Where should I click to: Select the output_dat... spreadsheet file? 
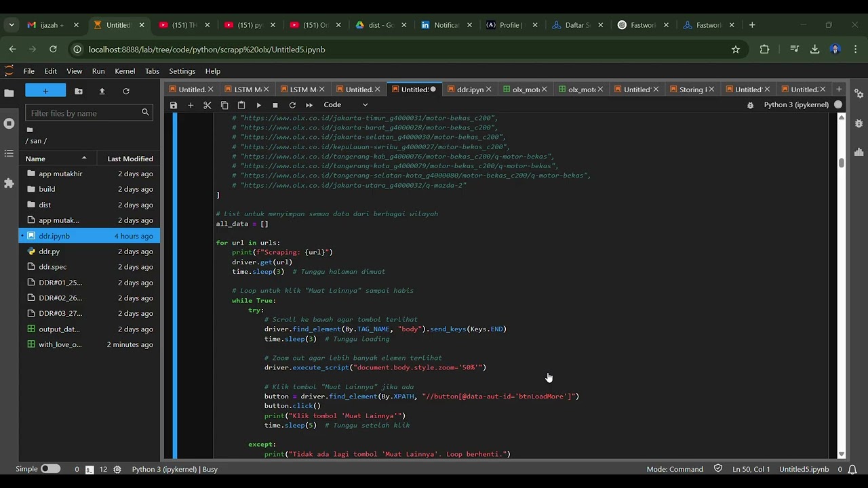(x=91, y=329)
